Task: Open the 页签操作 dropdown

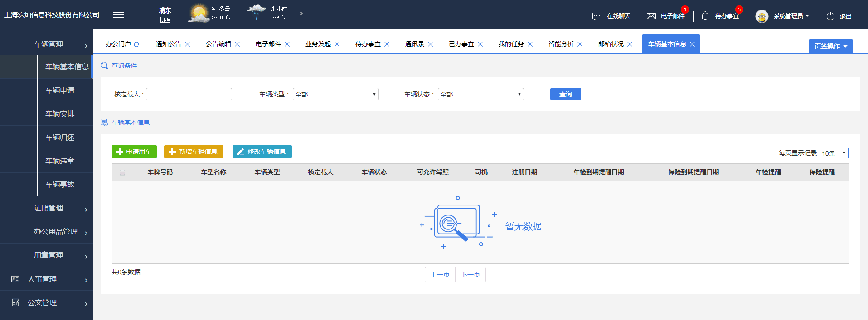Action: [831, 46]
